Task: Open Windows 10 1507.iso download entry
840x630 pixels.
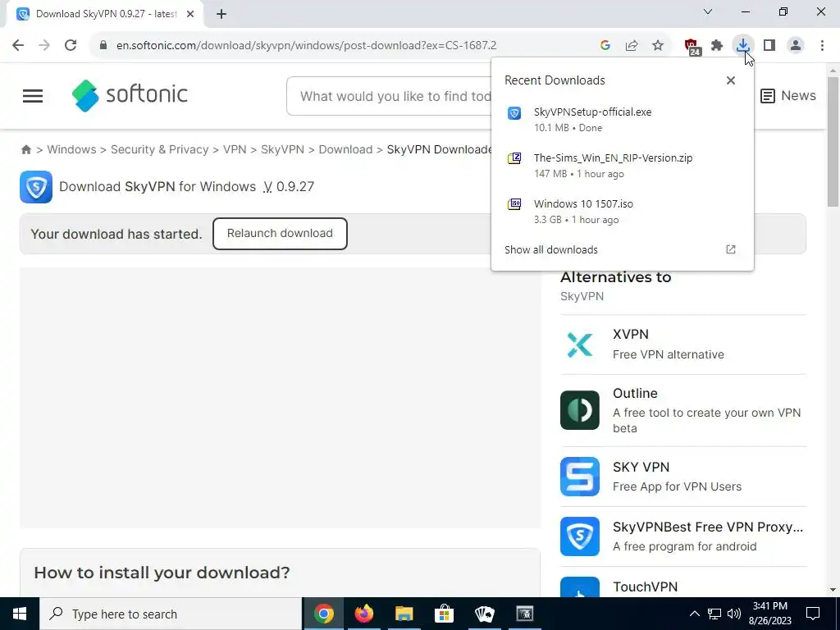Action: pyautogui.click(x=623, y=212)
